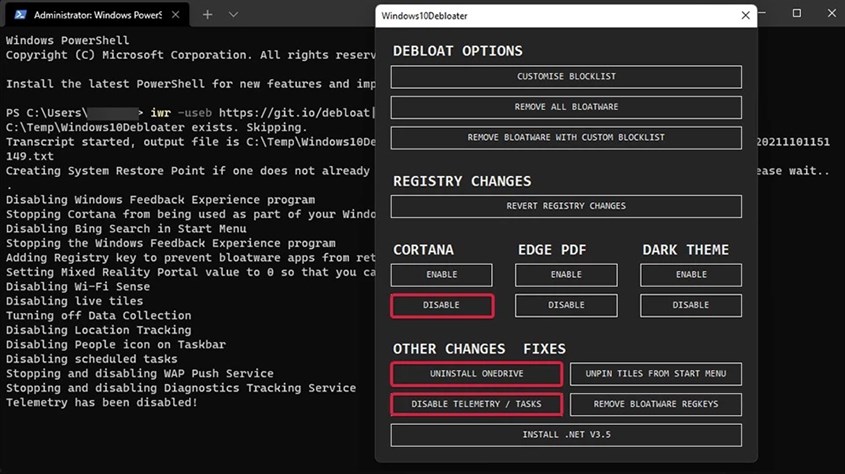Click the 'Turning off Data Collection' line

(99, 316)
